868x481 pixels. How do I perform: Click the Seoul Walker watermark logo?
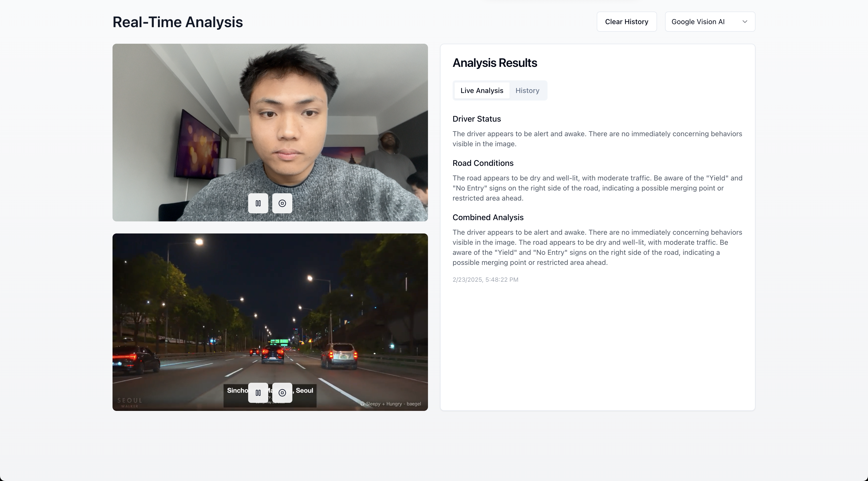pos(129,402)
